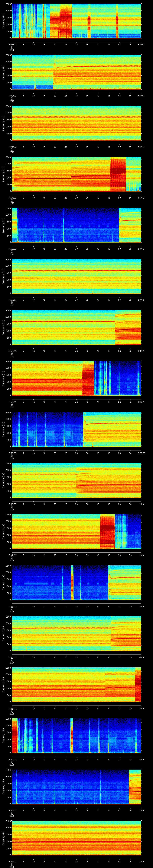The width and height of the screenshot is (153, 868).
Task: Click the '4:00' end-of-minute label
Action: tap(141, 657)
